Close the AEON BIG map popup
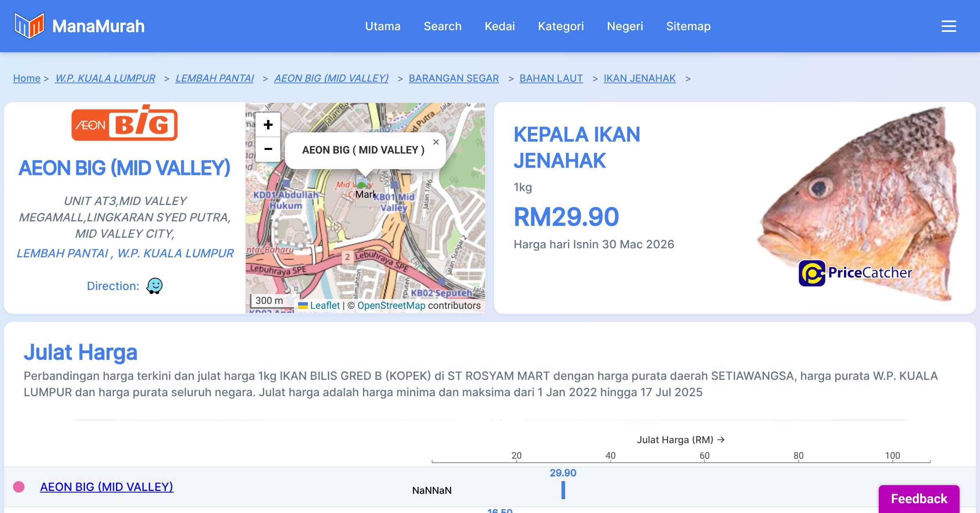 coord(436,142)
